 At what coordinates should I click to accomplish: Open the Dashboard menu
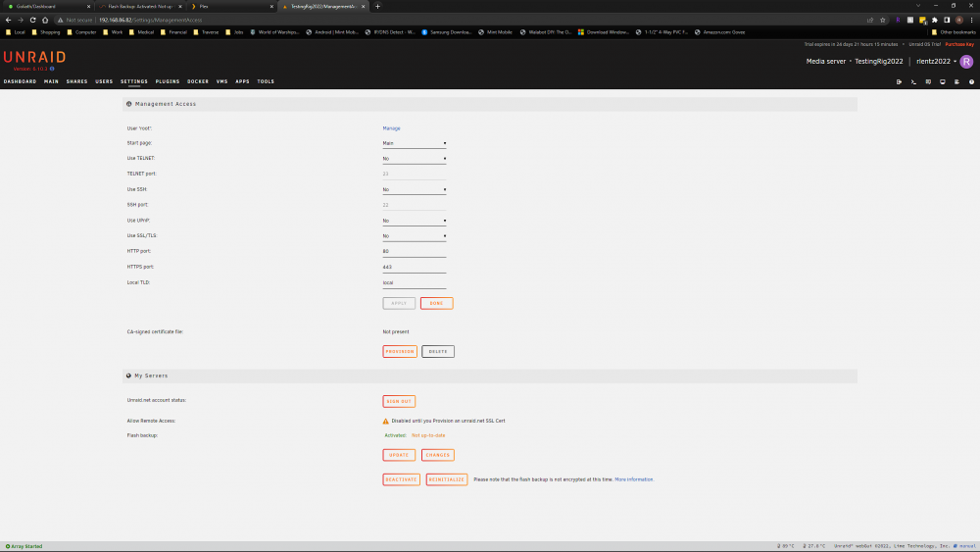20,81
